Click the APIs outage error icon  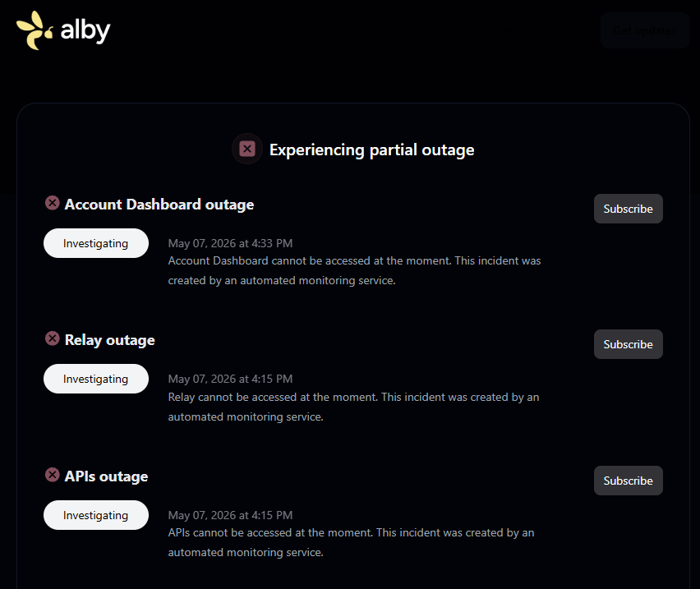[x=53, y=475]
